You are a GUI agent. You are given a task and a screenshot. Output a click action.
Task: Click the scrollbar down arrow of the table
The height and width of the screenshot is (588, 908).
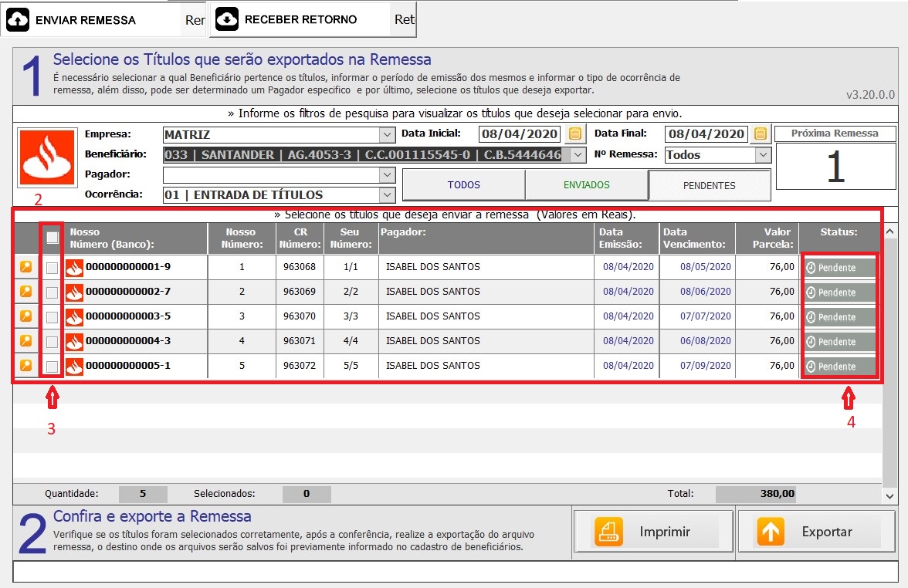pos(890,495)
